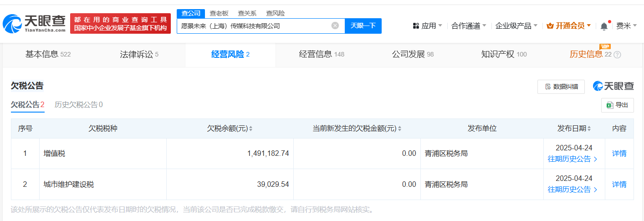This screenshot has height=221, width=644.
Task: Open notifications bell icon
Action: [x=604, y=26]
